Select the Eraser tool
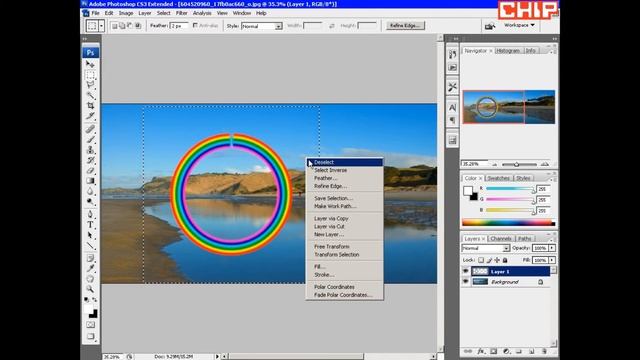The image size is (640, 360). (90, 171)
